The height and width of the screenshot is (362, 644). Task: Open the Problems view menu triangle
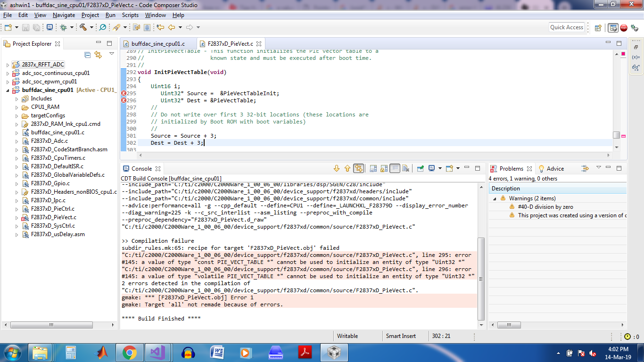coord(599,167)
